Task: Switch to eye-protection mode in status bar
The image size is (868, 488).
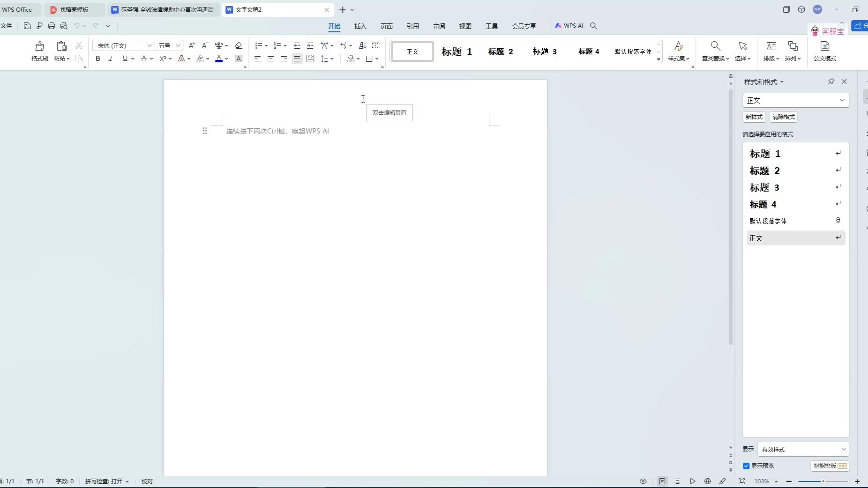Action: coord(643,481)
